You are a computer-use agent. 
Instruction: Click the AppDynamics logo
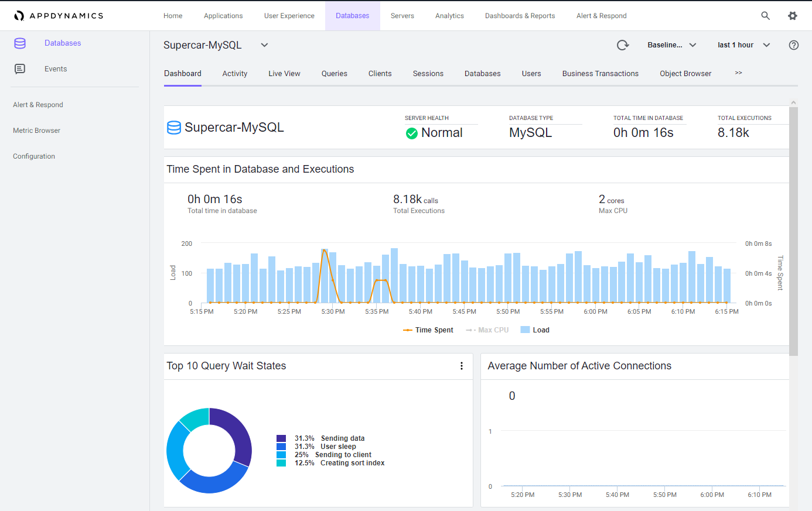point(59,16)
